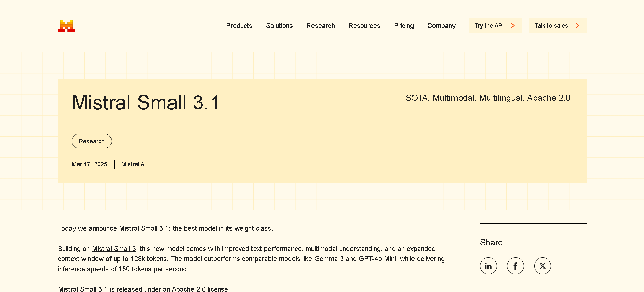Viewport: 644px width, 292px height.
Task: Share on X icon
Action: pos(542,266)
